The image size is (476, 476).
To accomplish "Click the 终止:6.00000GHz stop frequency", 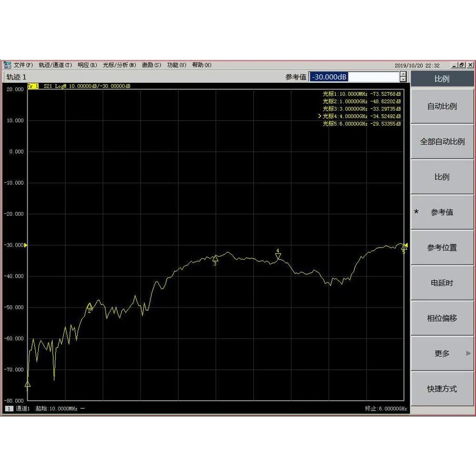I will point(386,408).
